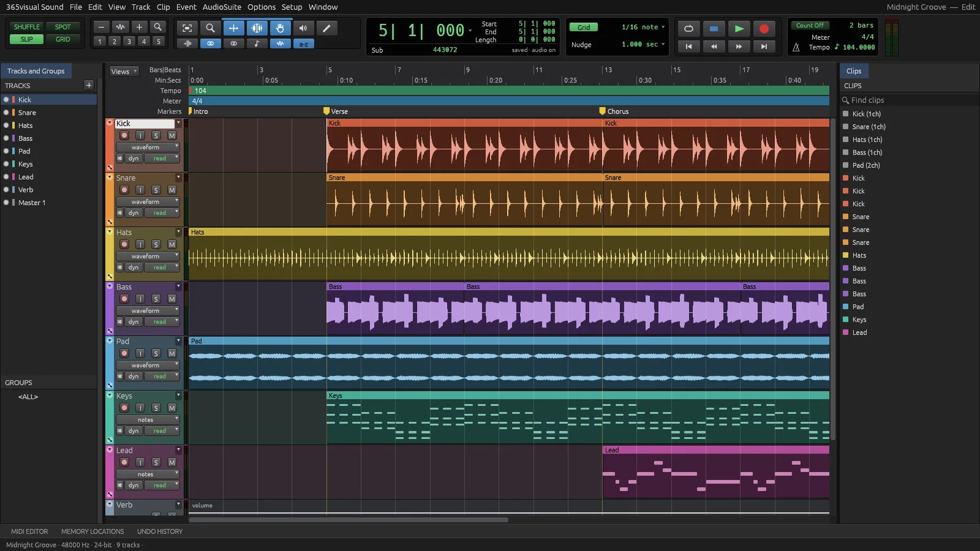Enable Grid edit mode

(63, 39)
